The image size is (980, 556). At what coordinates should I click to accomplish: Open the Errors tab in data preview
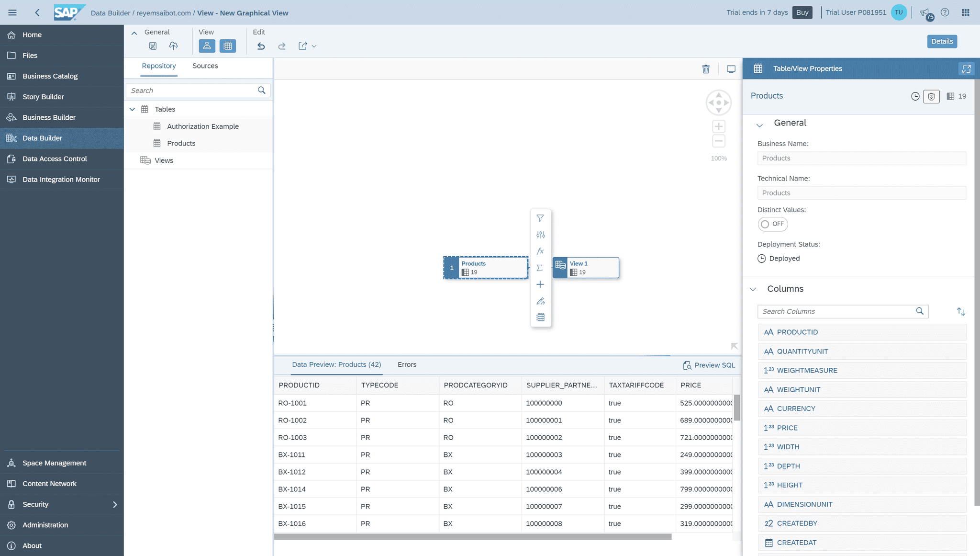(406, 364)
